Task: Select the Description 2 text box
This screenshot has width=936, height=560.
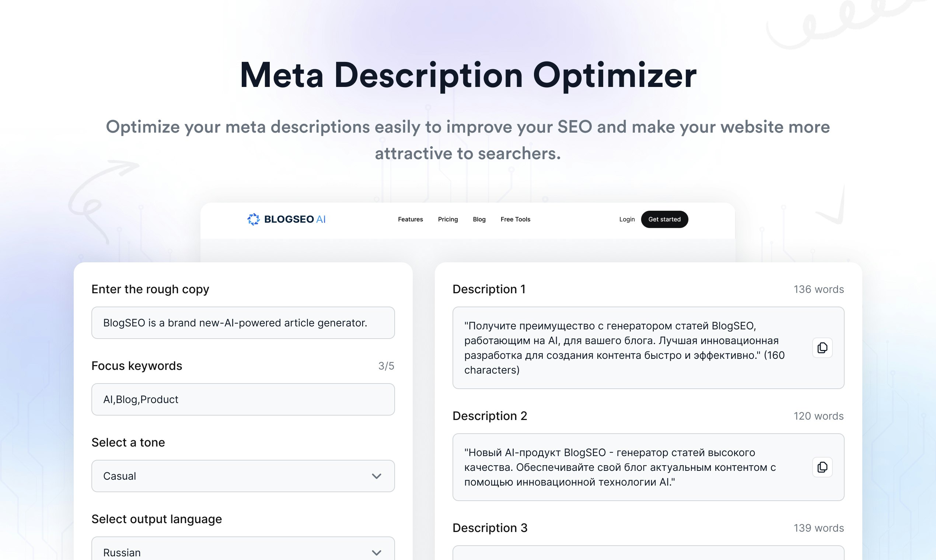Action: click(x=626, y=467)
